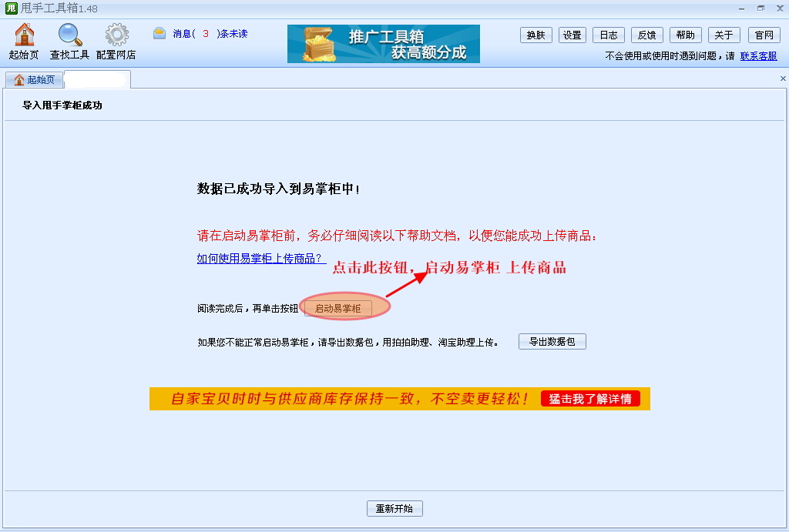
Task: Open link 如何使用易掌柜上传商品？
Action: pyautogui.click(x=261, y=259)
